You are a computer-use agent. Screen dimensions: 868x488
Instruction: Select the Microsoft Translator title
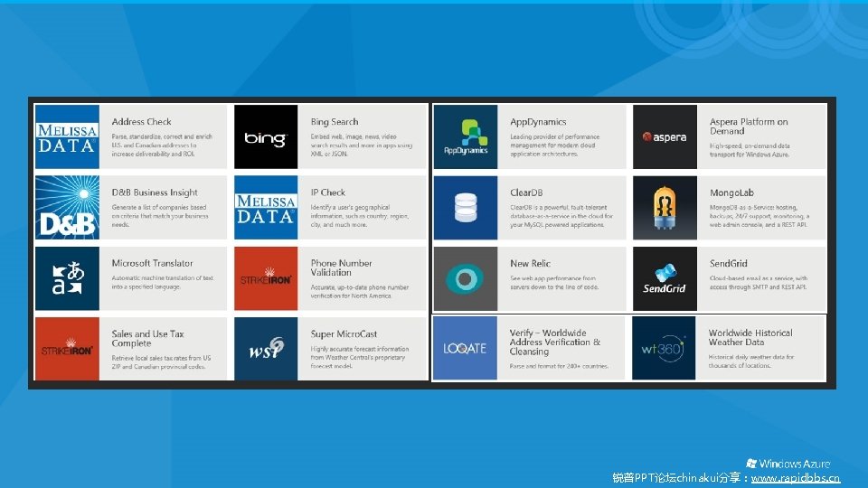tap(152, 263)
